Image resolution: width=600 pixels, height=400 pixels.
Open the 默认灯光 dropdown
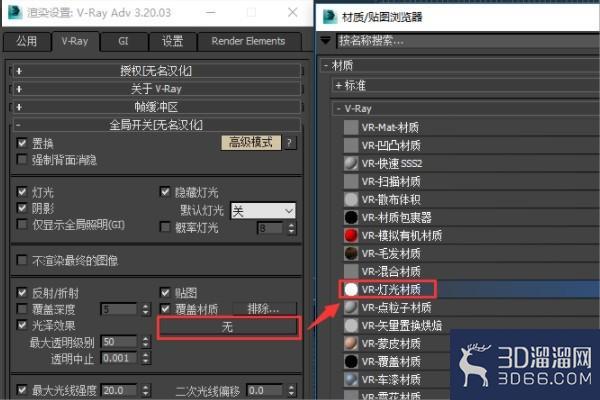click(263, 211)
